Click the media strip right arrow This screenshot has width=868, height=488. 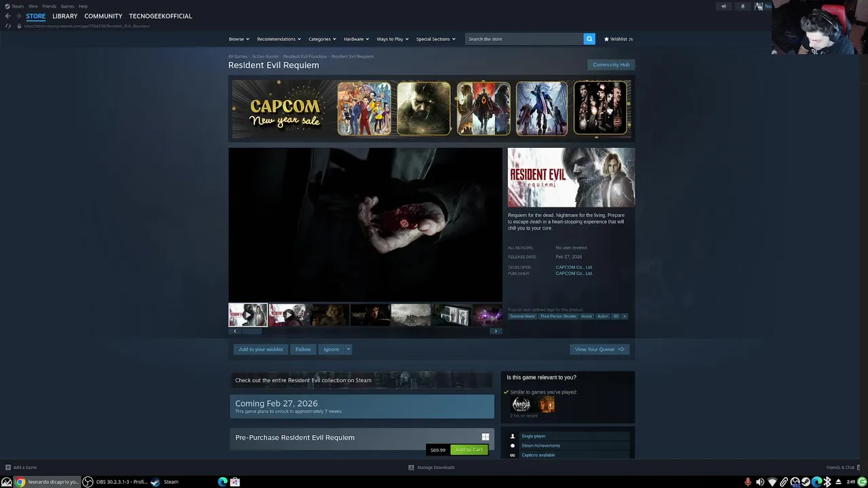[496, 331]
